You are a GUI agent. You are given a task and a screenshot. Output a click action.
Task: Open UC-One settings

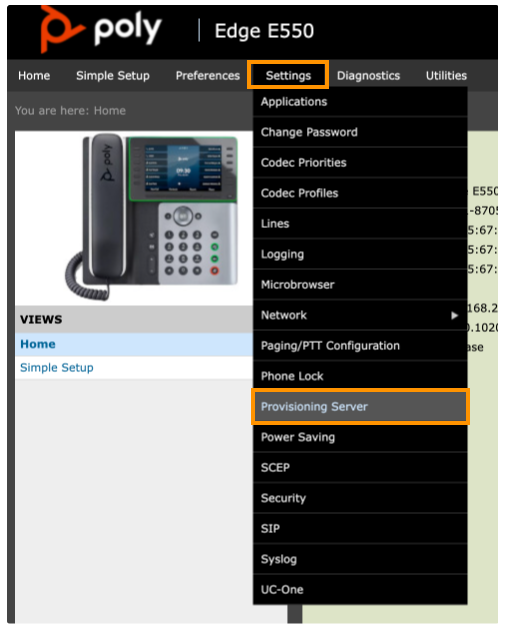(360, 590)
